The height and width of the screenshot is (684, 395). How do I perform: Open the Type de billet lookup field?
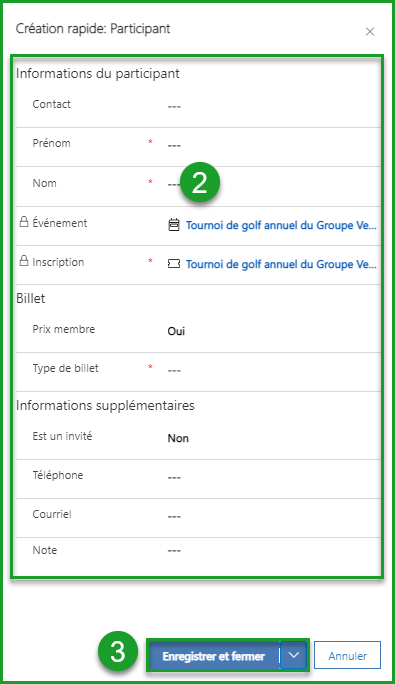pos(271,370)
